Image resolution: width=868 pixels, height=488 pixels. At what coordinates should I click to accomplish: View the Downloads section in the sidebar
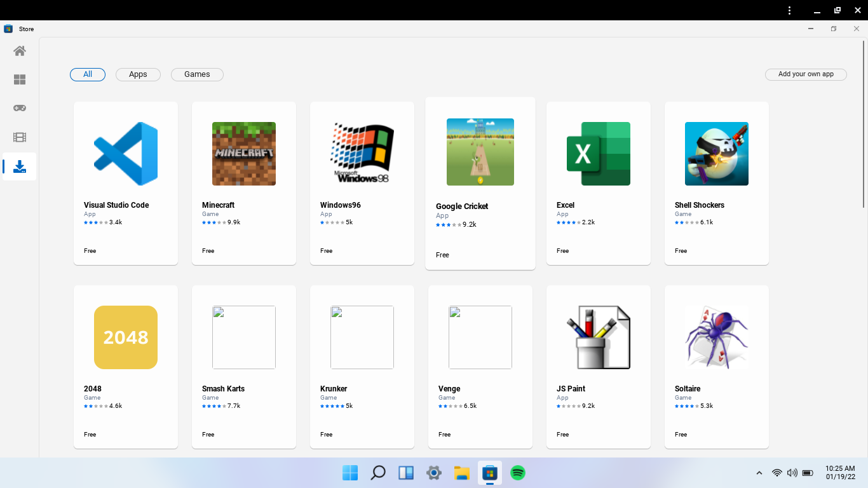tap(19, 166)
